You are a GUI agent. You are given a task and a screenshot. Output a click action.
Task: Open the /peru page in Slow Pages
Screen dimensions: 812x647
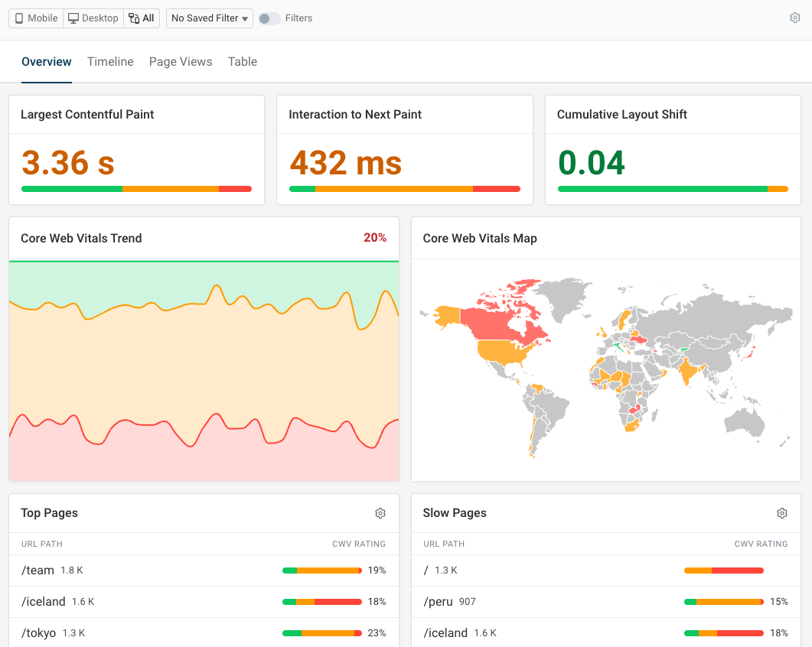click(x=439, y=602)
